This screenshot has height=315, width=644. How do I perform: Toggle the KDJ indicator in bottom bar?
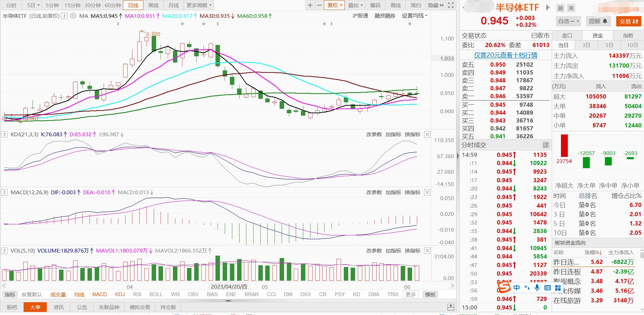(x=120, y=294)
